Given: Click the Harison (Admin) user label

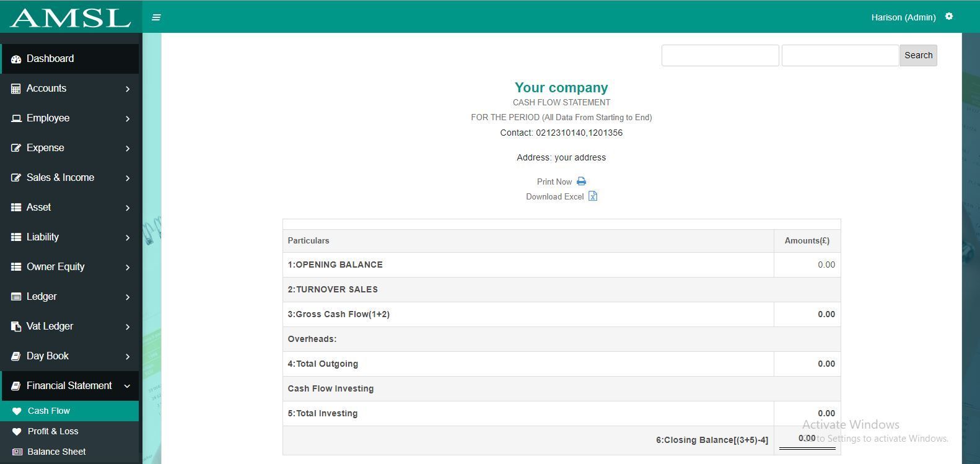Looking at the screenshot, I should click(x=903, y=17).
